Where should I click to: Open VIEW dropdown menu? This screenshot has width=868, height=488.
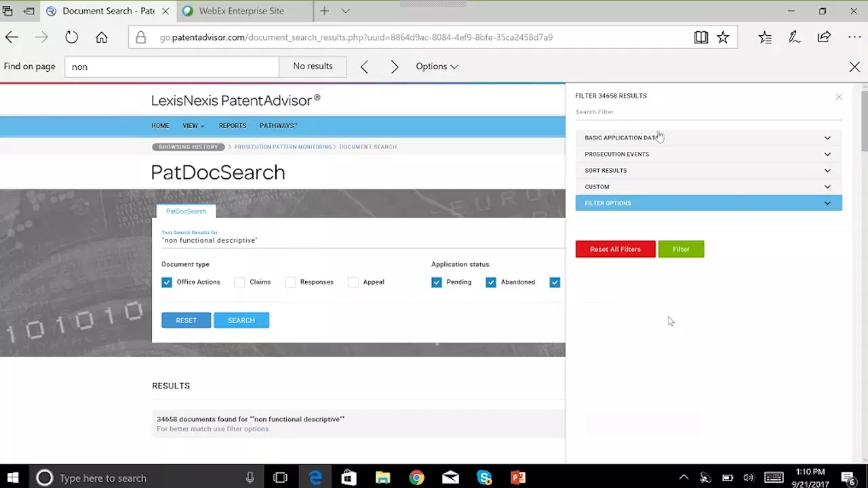point(193,125)
